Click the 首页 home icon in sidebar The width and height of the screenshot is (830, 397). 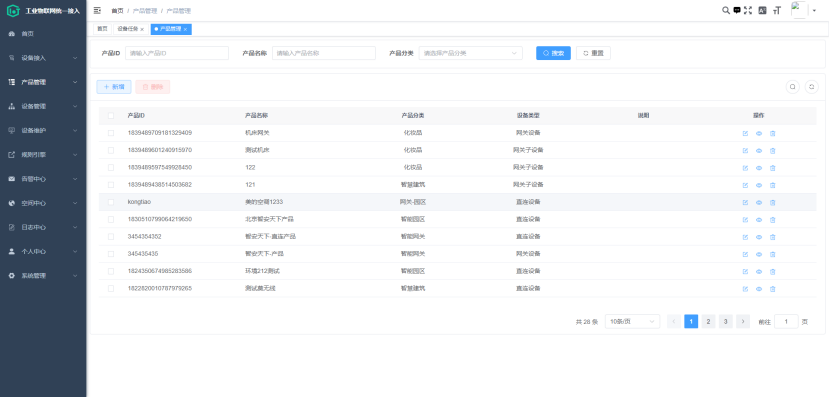pyautogui.click(x=12, y=34)
